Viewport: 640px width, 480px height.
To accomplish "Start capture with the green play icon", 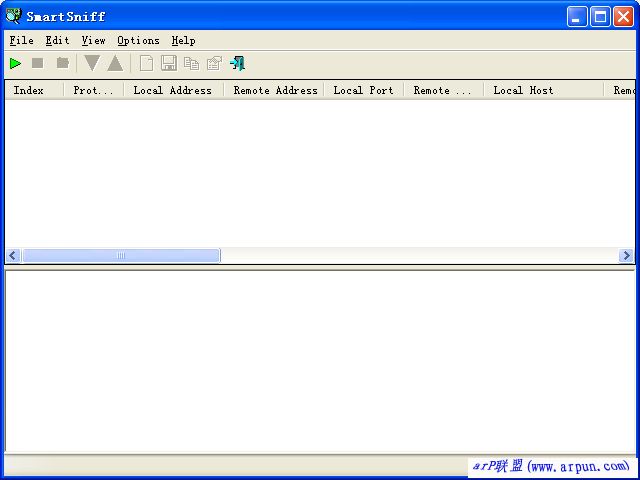I will click(15, 63).
